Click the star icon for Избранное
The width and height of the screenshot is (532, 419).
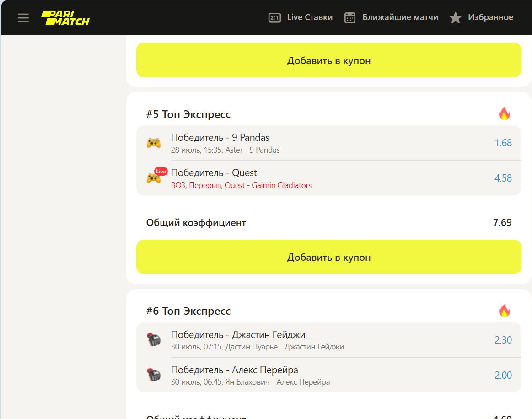pyautogui.click(x=455, y=18)
